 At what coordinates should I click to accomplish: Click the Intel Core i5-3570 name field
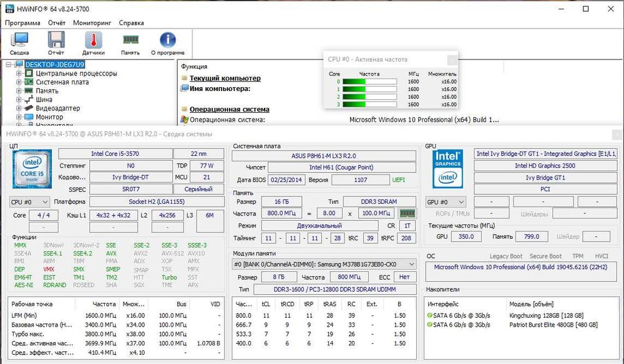point(115,154)
